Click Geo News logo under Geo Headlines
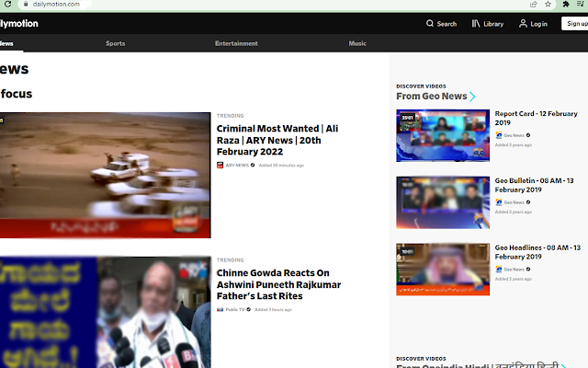Screen dimensions: 588x368 pos(499,270)
